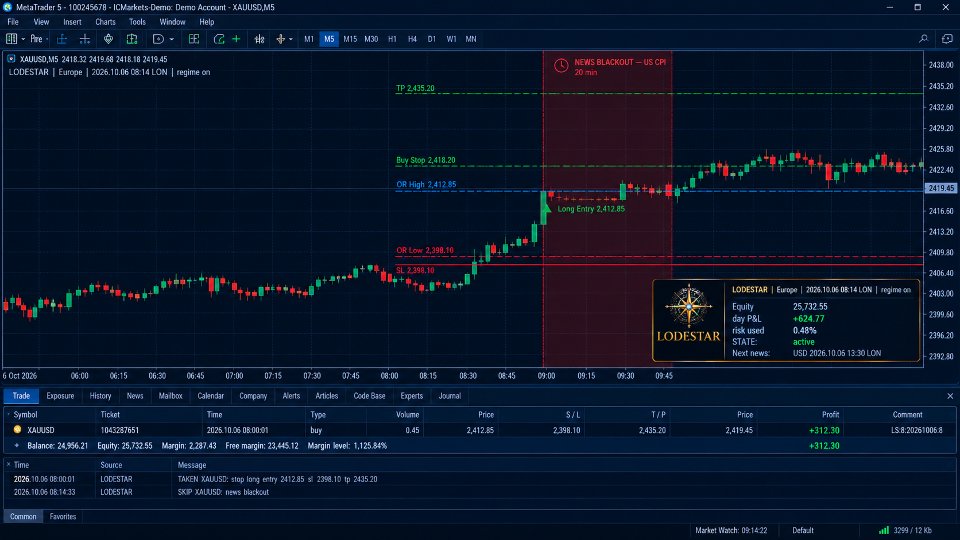Open the Tools menu
The width and height of the screenshot is (960, 540).
click(137, 22)
